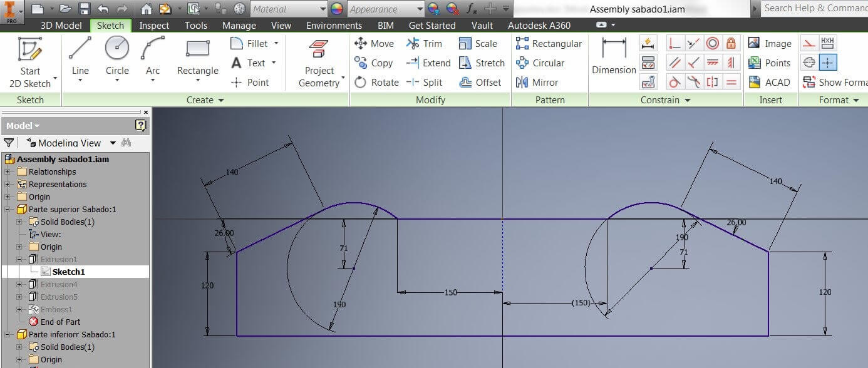The width and height of the screenshot is (868, 368).
Task: Toggle Show Format option
Action: [x=836, y=82]
